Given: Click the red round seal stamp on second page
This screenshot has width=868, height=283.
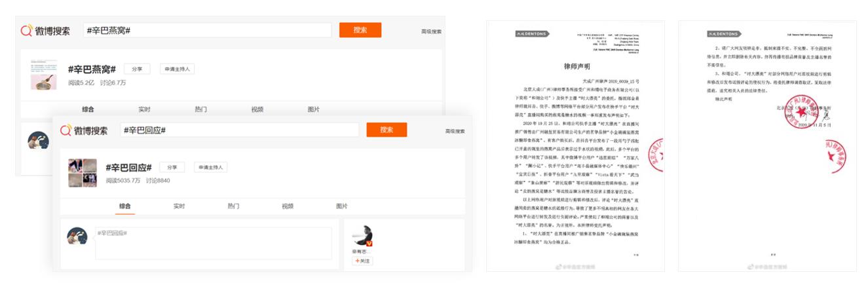Looking at the screenshot, I should pos(802,113).
